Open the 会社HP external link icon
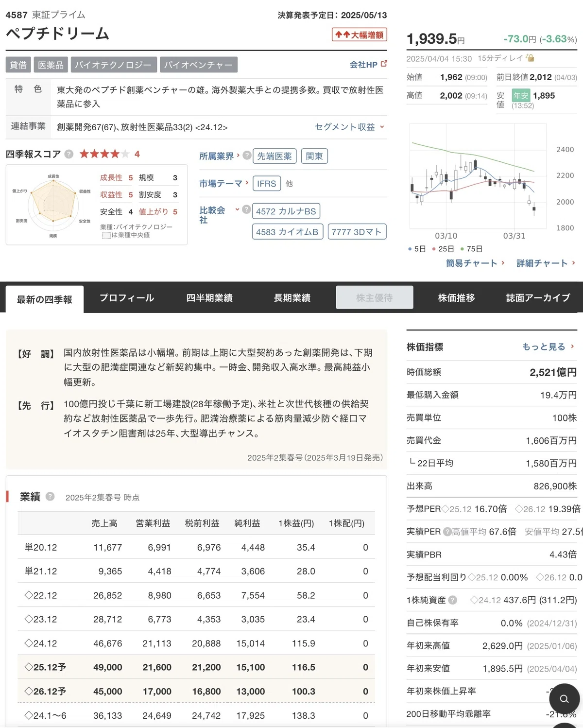 [x=384, y=64]
